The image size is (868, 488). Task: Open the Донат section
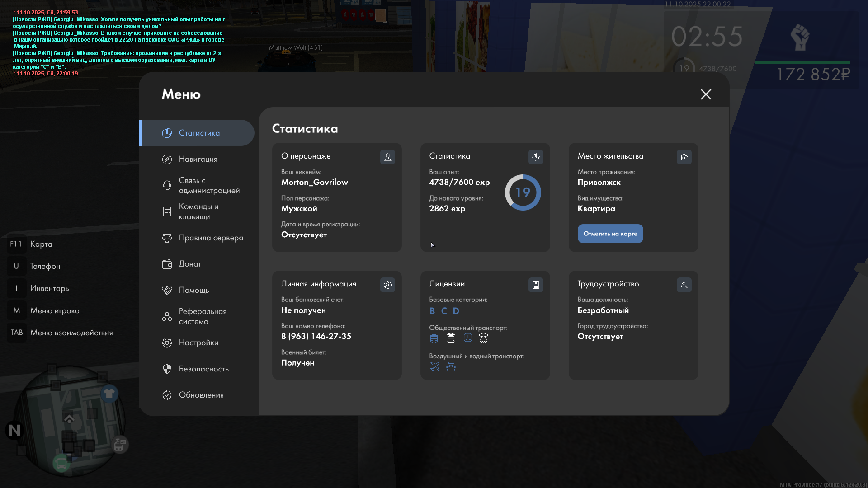[190, 264]
